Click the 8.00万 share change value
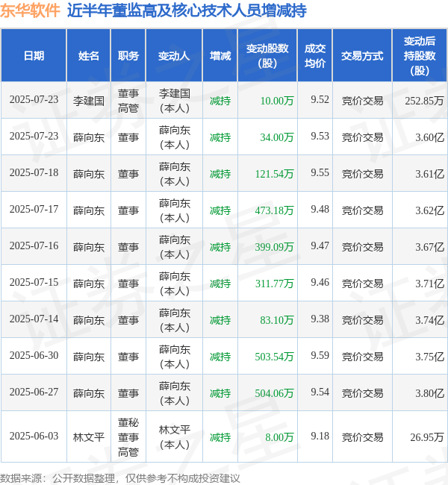This screenshot has height=485, width=448. coord(279,437)
